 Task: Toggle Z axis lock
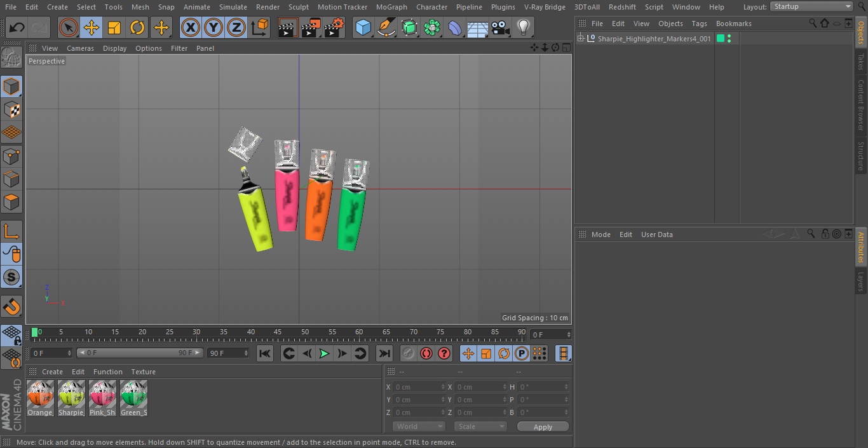coord(236,28)
